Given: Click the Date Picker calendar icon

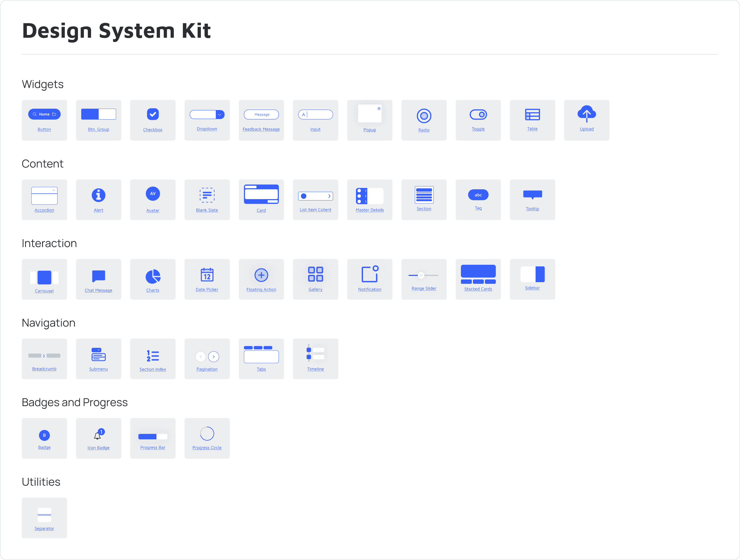Looking at the screenshot, I should pyautogui.click(x=207, y=275).
